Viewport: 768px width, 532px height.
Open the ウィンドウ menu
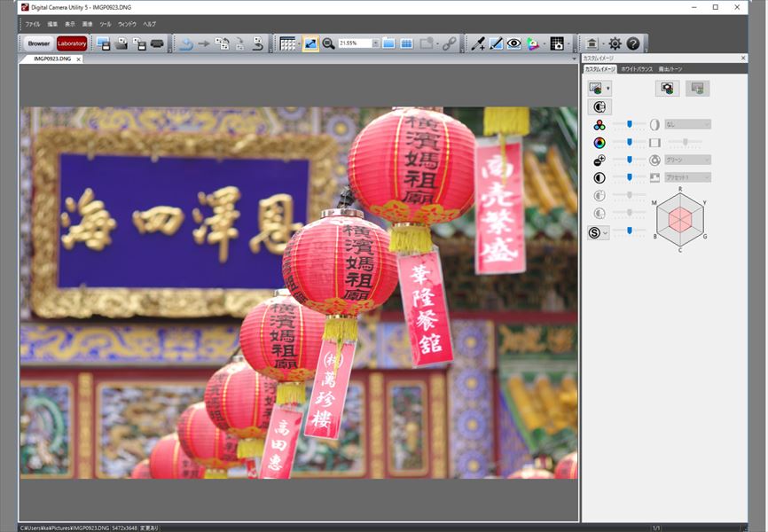[x=127, y=24]
